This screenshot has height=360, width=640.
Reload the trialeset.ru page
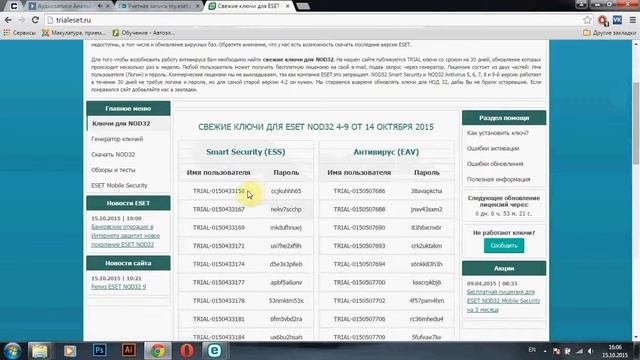coord(36,20)
